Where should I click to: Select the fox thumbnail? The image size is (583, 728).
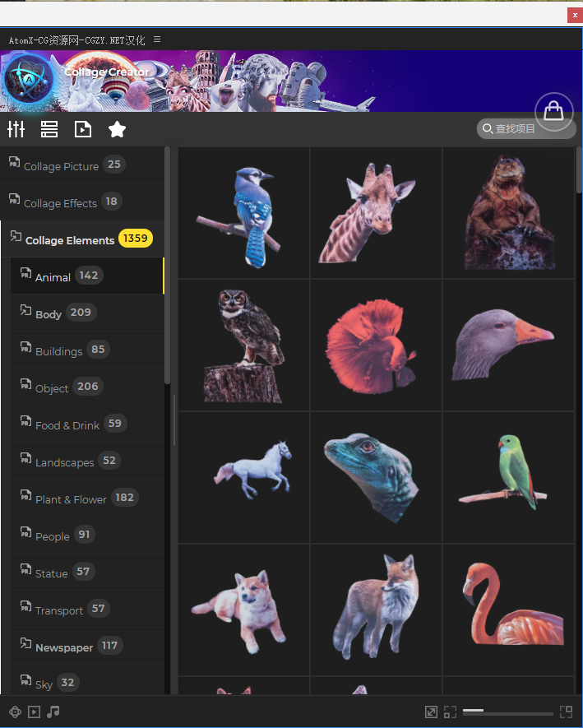(x=376, y=610)
